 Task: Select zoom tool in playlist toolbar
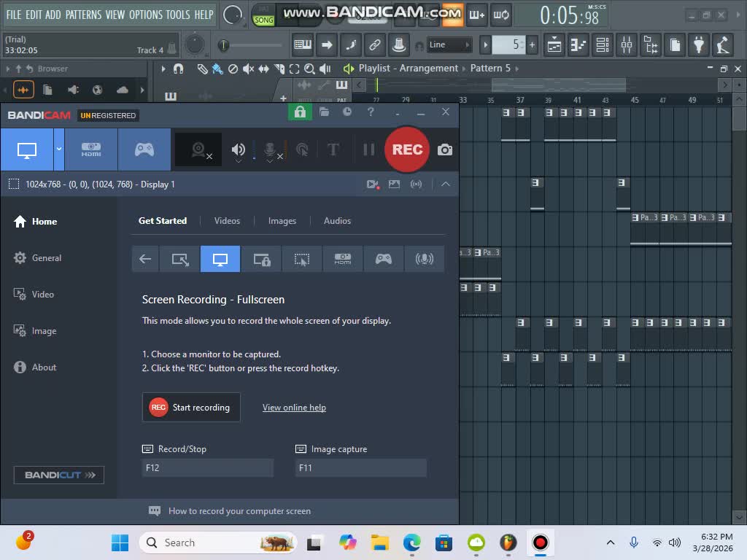click(x=309, y=69)
